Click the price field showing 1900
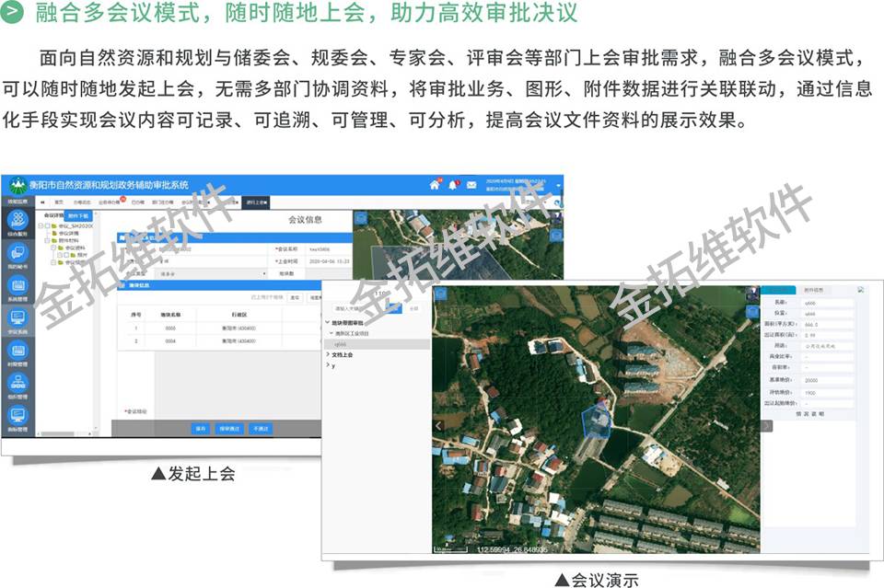The image size is (884, 588). coord(828,393)
